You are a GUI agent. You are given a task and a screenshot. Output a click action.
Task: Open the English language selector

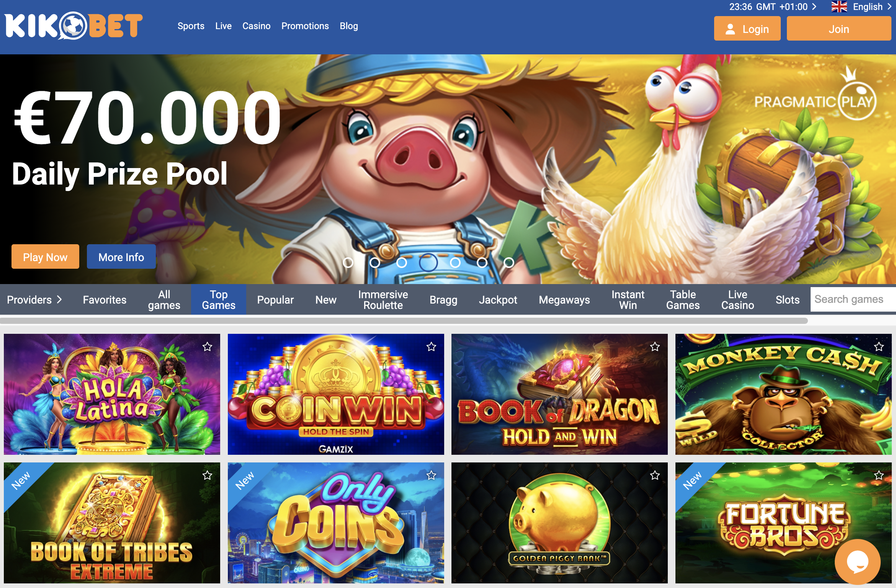click(x=862, y=7)
